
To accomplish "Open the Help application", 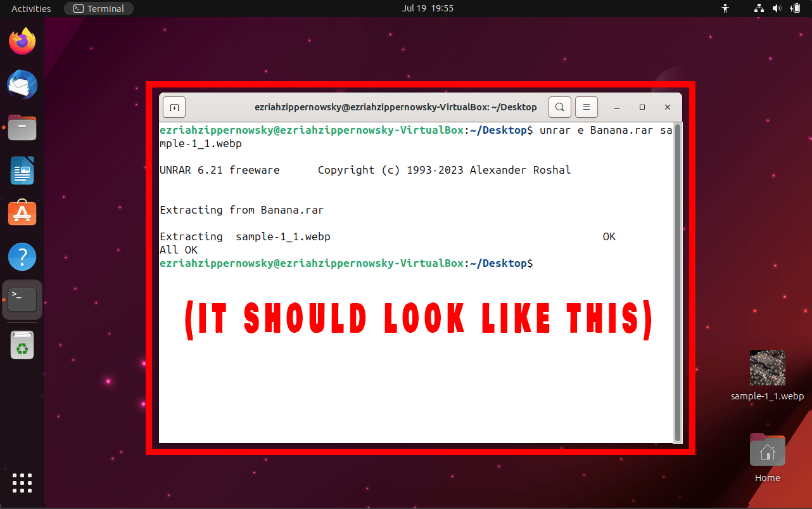I will [22, 256].
